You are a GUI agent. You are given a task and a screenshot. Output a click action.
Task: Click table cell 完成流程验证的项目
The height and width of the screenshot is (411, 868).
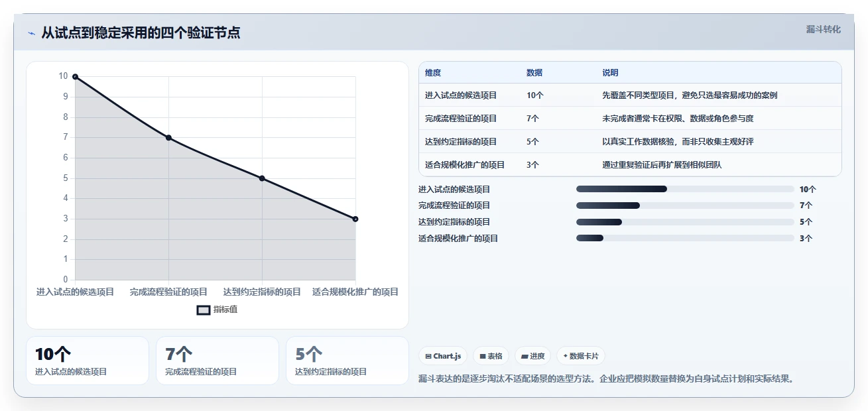461,119
